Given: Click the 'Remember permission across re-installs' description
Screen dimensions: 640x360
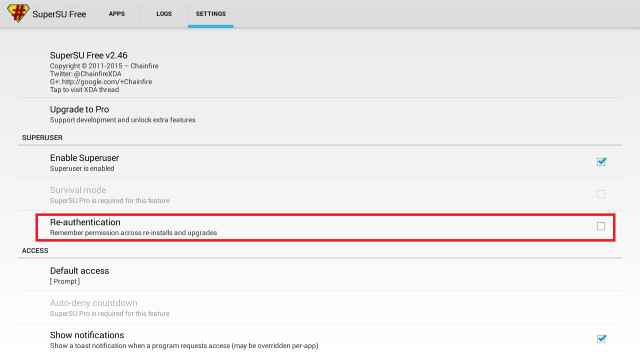Looking at the screenshot, I should (x=133, y=233).
